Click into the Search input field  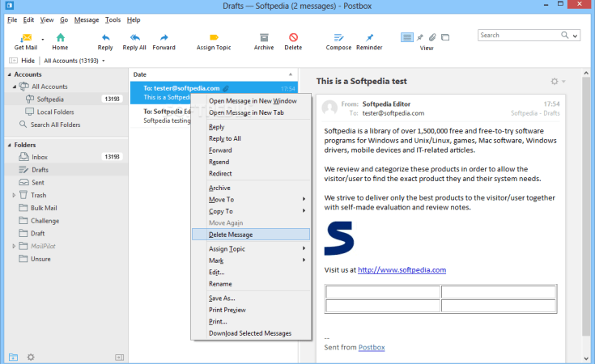pos(519,36)
